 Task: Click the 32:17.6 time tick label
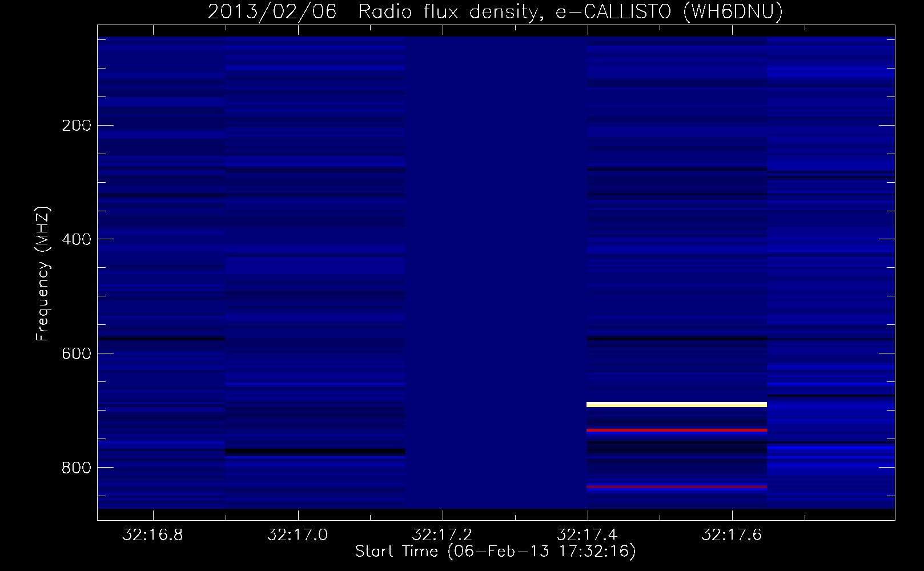(732, 535)
